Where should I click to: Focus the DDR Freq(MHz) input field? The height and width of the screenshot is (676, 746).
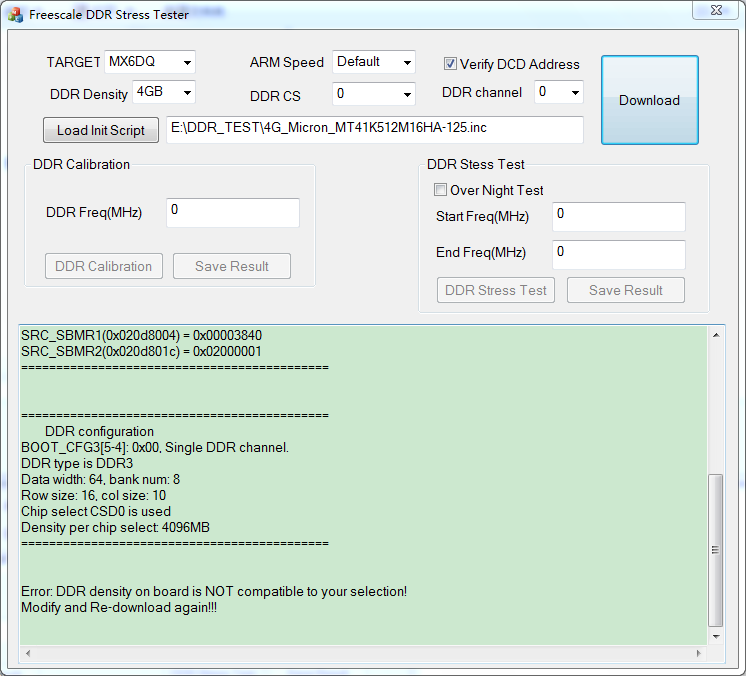[233, 213]
